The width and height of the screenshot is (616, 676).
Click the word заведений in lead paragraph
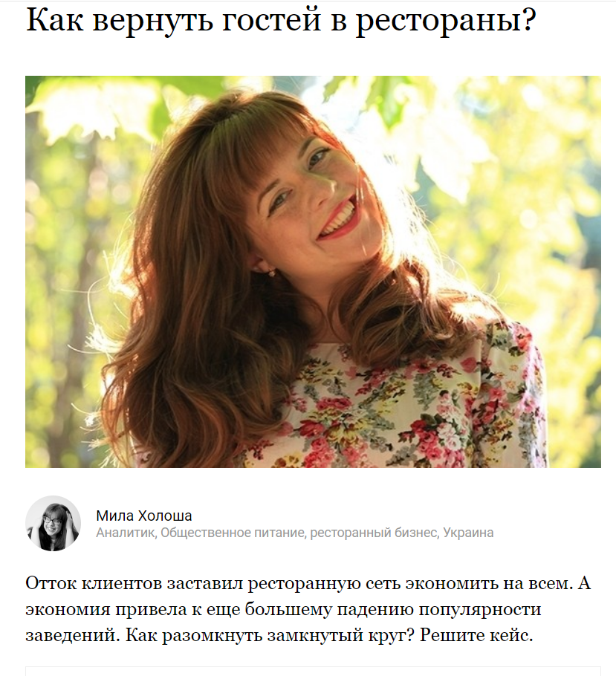71,636
